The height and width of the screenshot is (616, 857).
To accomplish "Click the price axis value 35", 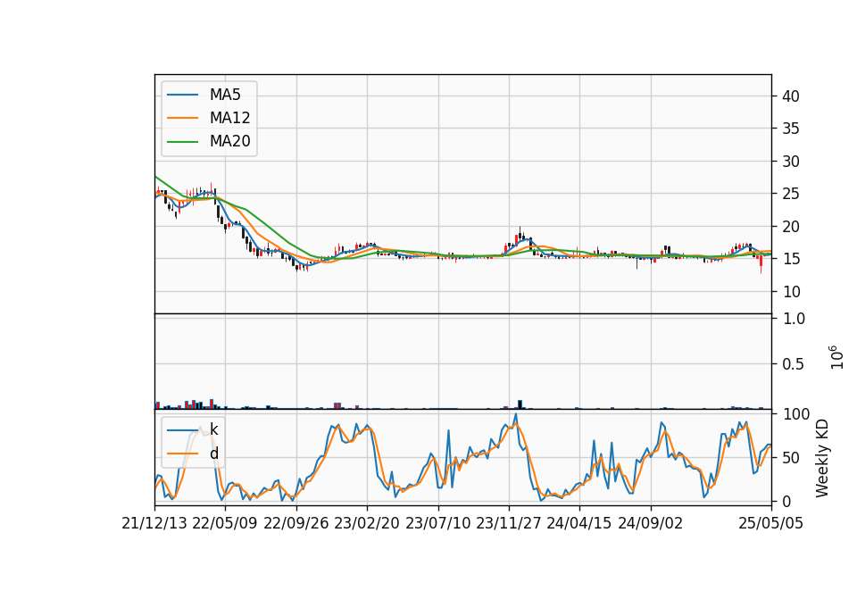I will [791, 129].
